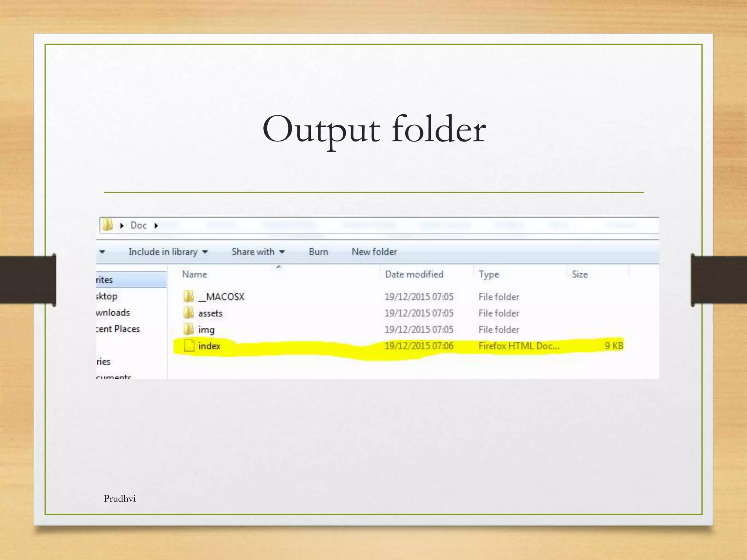
Task: Click Firefox HTML Doc type of index
Action: (x=519, y=346)
